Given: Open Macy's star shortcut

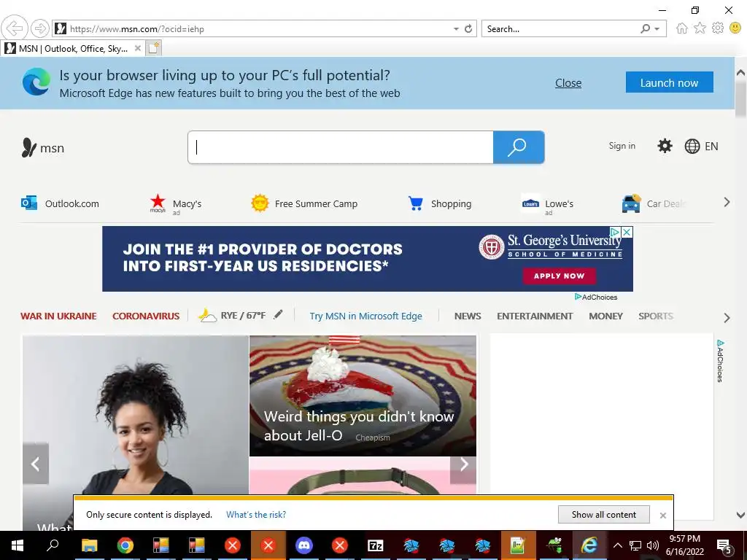Looking at the screenshot, I should pyautogui.click(x=175, y=204).
